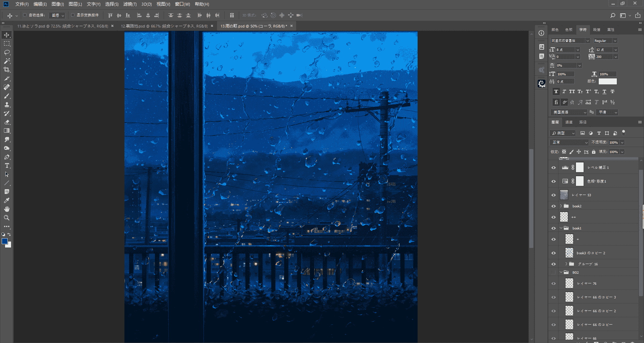Screen dimensions: 644x343
Task: Open the blend mode 正常 dropdown
Action: coord(570,142)
